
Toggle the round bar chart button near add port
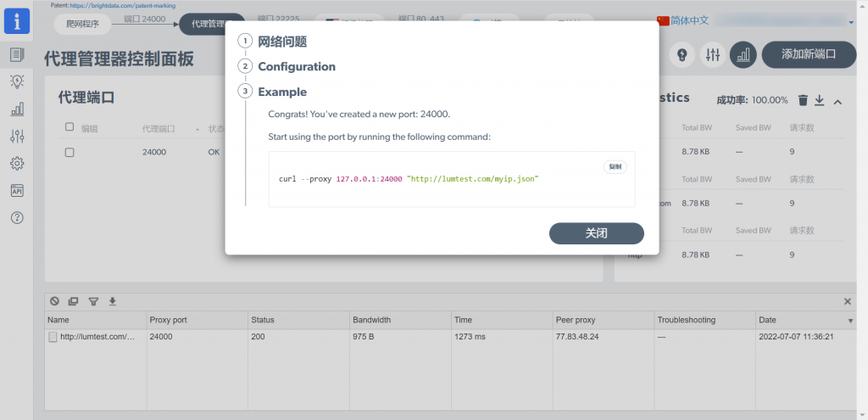coord(743,54)
